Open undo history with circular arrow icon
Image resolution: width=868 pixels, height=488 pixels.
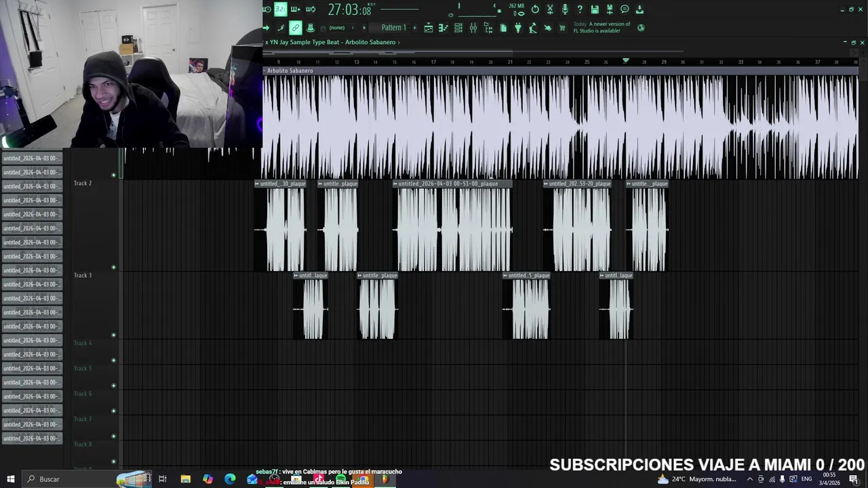(535, 9)
